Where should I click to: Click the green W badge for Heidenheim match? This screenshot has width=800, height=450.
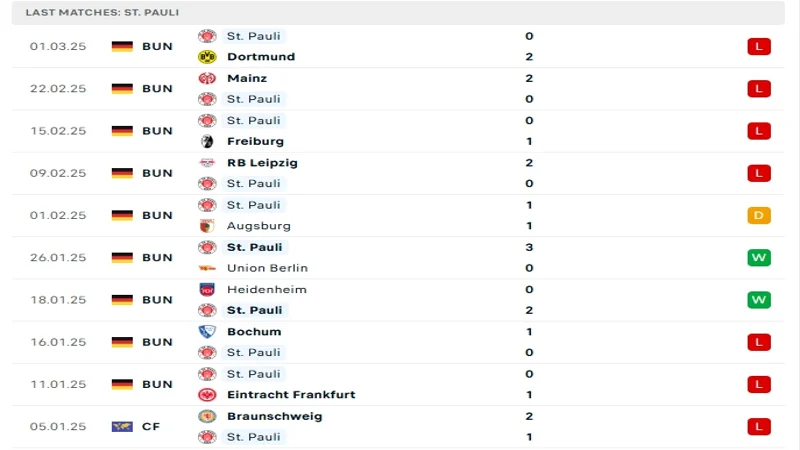tap(759, 300)
